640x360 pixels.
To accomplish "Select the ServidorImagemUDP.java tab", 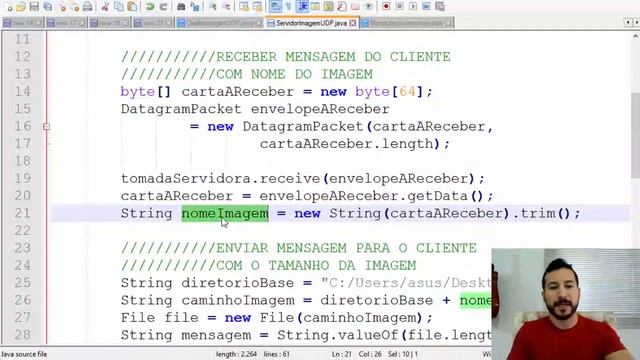I will point(312,23).
